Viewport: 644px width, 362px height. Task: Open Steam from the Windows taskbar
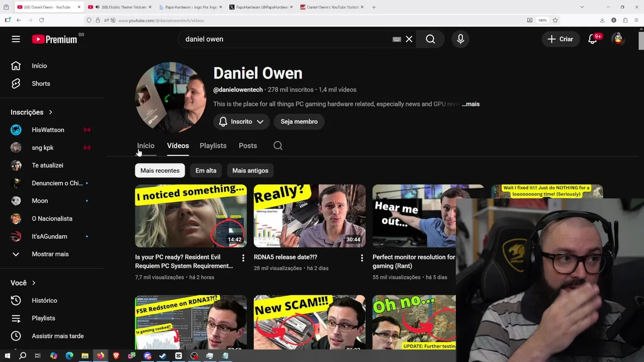pyautogui.click(x=163, y=356)
